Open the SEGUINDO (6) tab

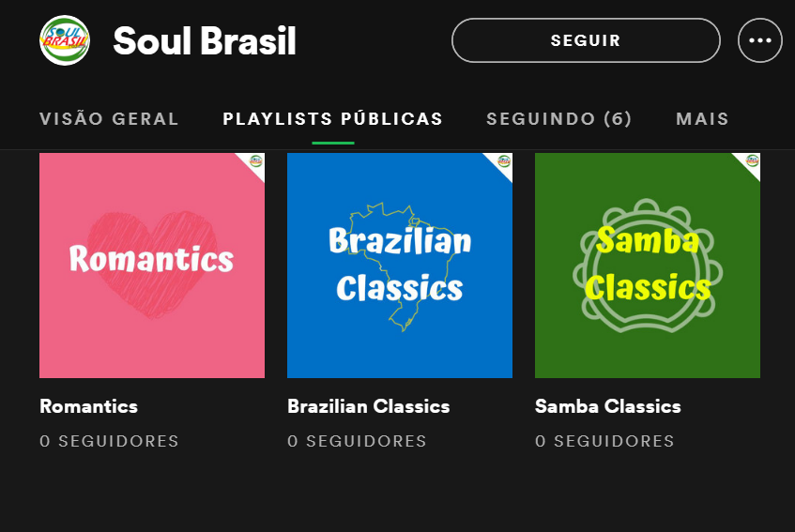coord(558,119)
